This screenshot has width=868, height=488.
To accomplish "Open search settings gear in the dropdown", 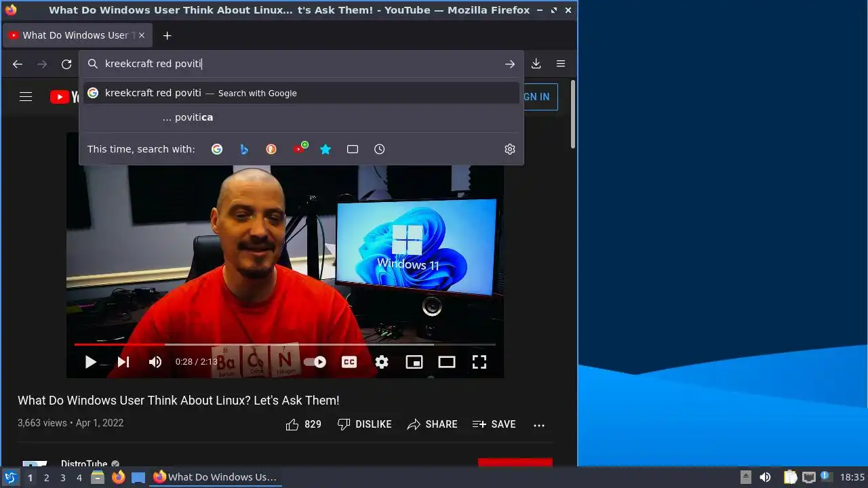I will pyautogui.click(x=510, y=149).
